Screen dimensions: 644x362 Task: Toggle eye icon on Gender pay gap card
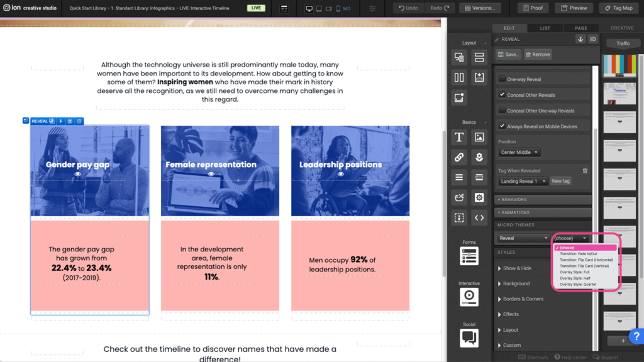77,174
